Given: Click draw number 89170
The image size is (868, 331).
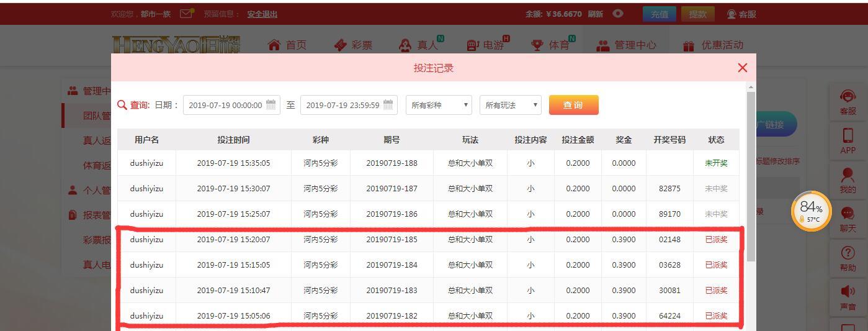Looking at the screenshot, I should pyautogui.click(x=669, y=214).
